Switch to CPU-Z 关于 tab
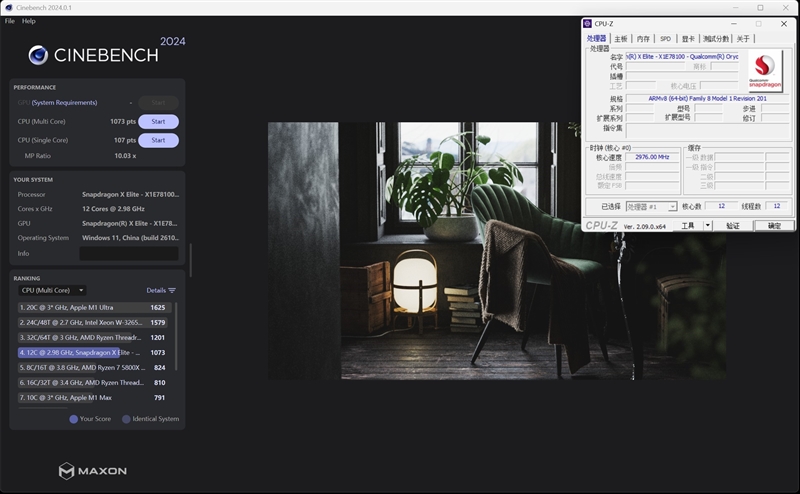Viewport: 800px width, 494px height. point(743,39)
